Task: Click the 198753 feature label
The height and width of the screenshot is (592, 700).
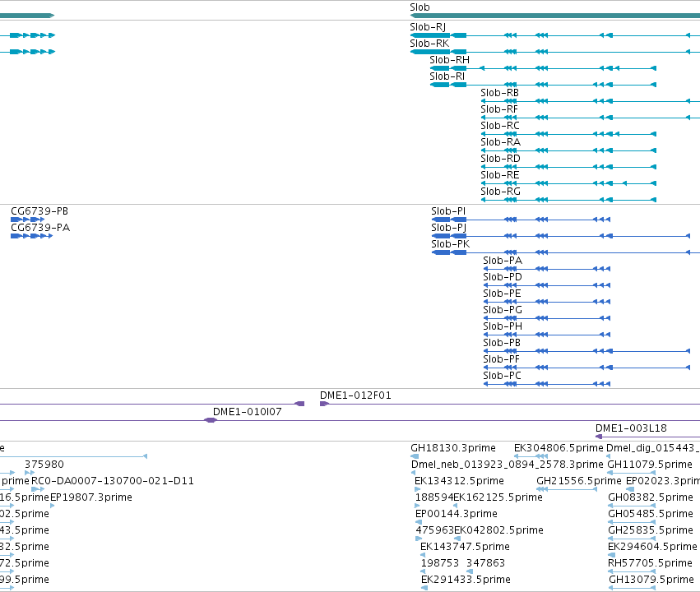Action: pyautogui.click(x=440, y=563)
